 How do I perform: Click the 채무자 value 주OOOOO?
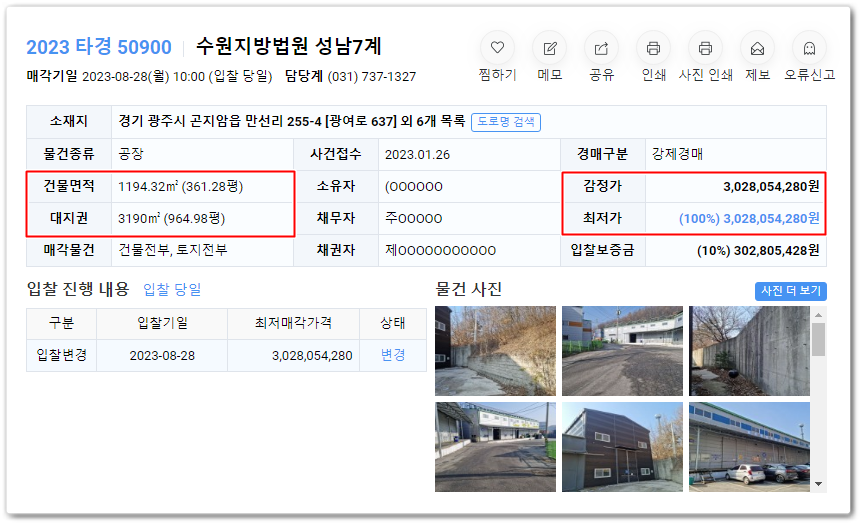tap(413, 218)
